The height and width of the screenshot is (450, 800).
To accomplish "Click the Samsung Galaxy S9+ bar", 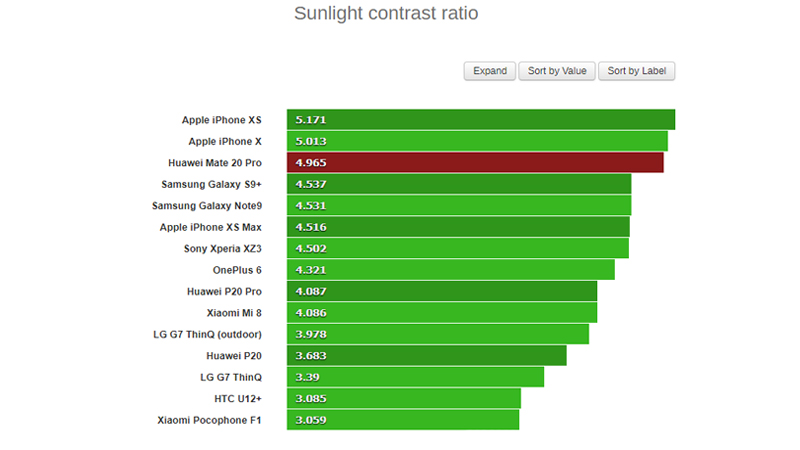I will click(459, 184).
